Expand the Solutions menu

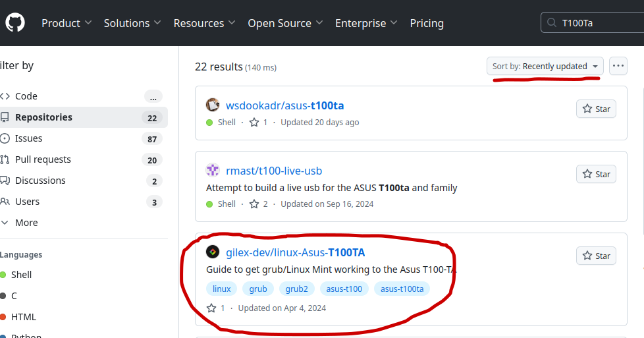(132, 23)
